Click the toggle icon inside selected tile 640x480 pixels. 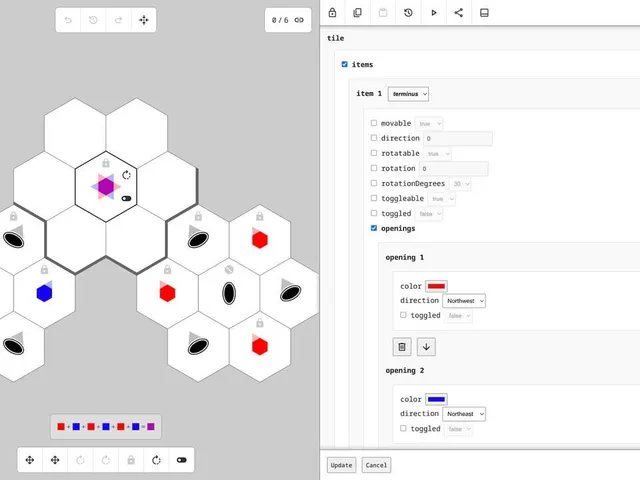(x=127, y=198)
